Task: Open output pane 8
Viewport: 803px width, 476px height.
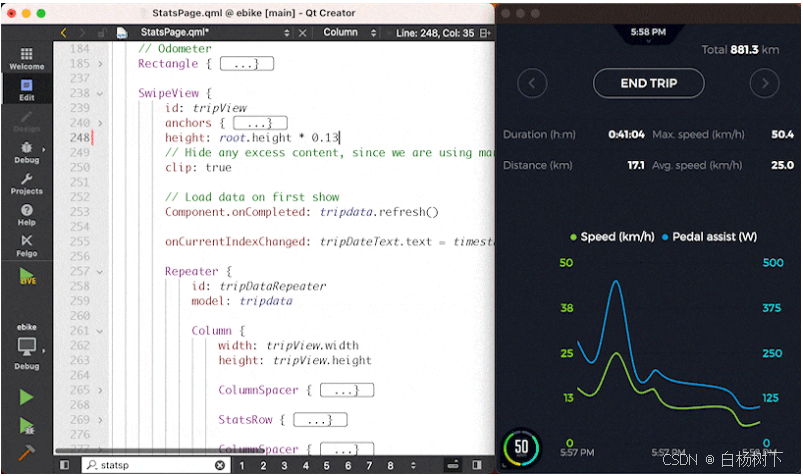Action: [x=390, y=465]
